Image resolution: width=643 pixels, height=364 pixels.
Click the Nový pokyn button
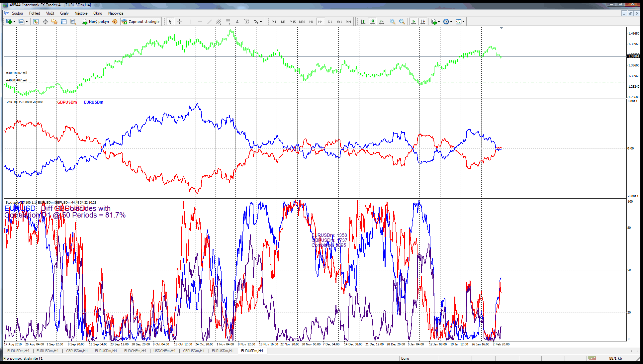click(x=96, y=22)
